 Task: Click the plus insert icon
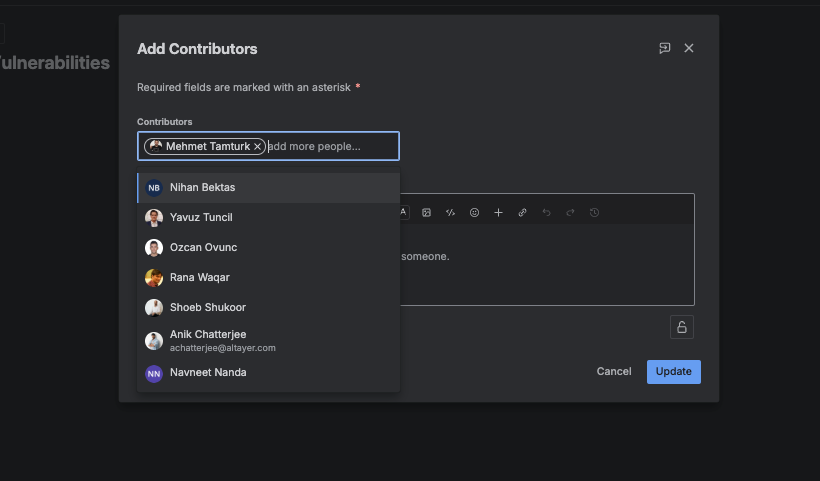click(x=498, y=212)
